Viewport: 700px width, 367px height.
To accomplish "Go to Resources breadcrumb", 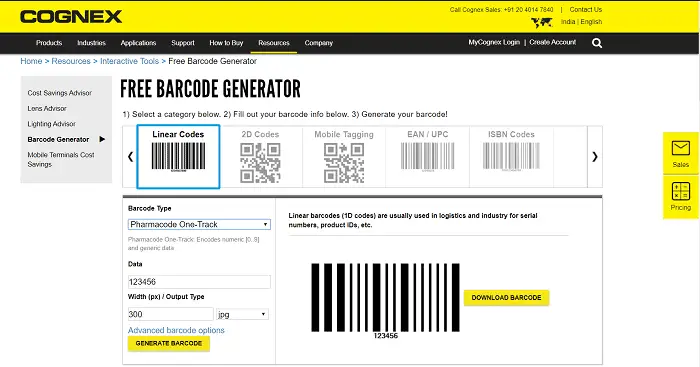I will click(x=71, y=61).
